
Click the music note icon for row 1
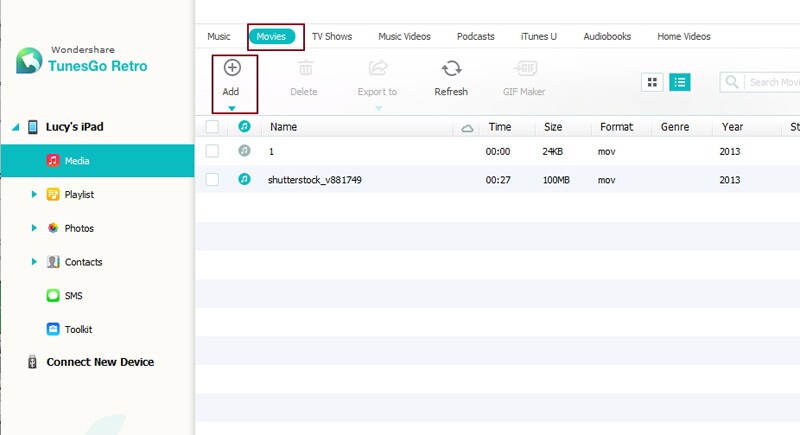coord(244,150)
